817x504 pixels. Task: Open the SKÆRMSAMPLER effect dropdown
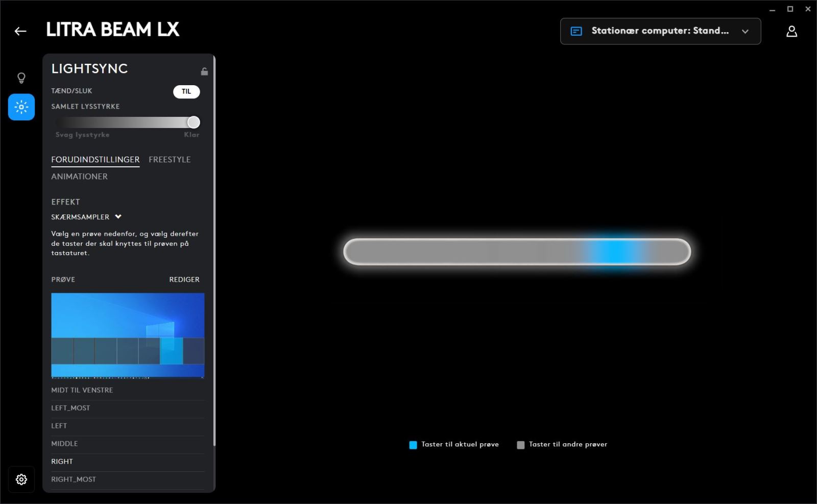[86, 217]
